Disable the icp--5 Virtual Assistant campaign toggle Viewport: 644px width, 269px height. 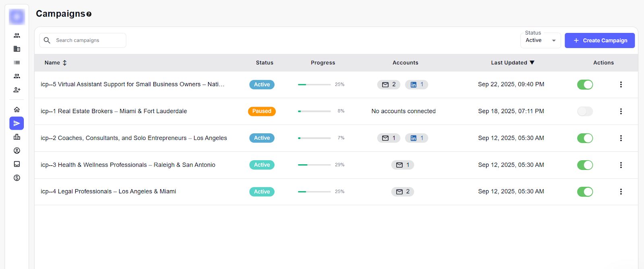pyautogui.click(x=585, y=85)
